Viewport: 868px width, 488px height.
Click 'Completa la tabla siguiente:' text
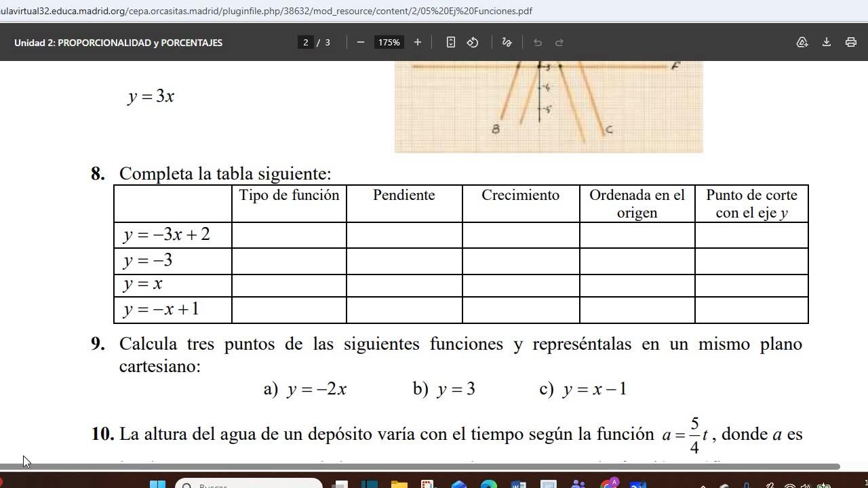pyautogui.click(x=225, y=174)
